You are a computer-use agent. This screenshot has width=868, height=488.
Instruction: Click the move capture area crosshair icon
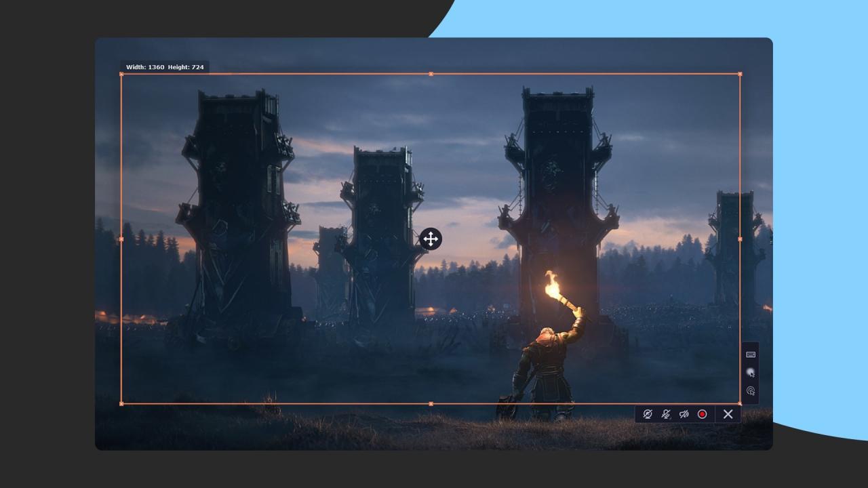coord(431,239)
